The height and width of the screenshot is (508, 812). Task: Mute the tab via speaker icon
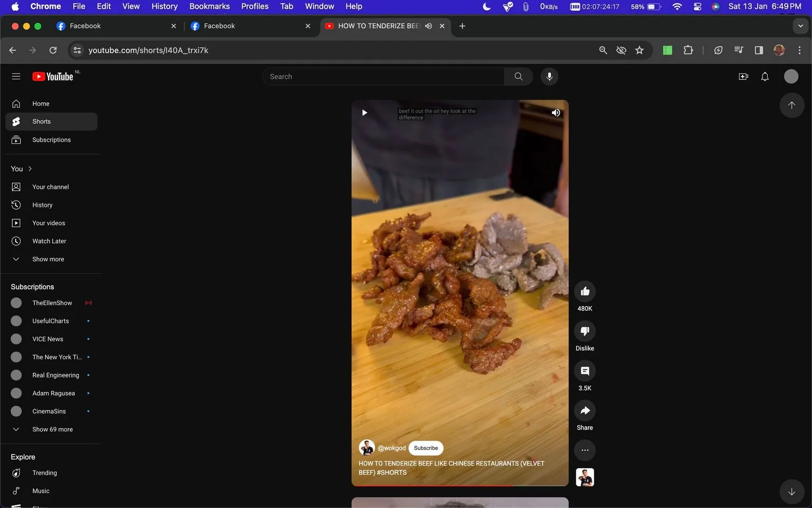[428, 26]
